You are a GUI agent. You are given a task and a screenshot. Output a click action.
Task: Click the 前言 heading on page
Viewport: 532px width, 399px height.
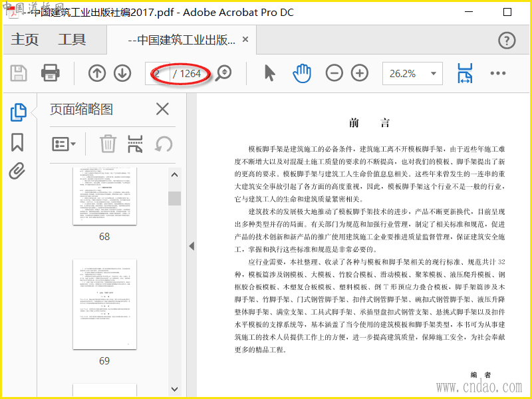click(370, 122)
